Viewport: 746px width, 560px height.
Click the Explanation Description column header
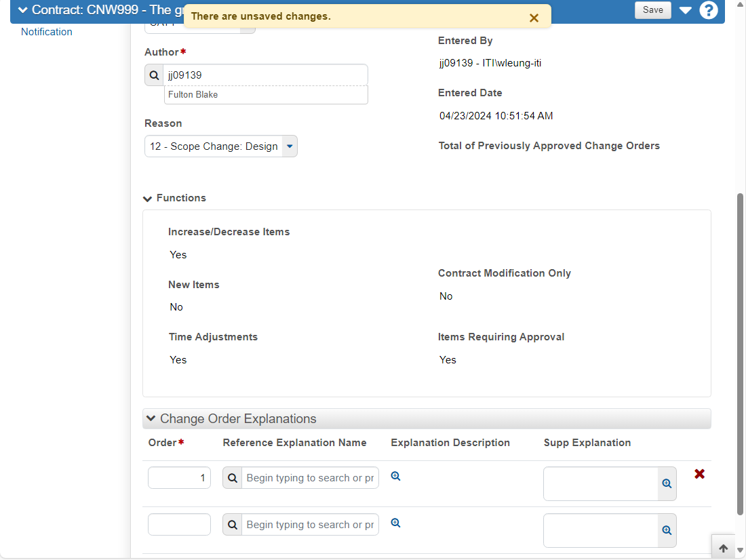pos(450,443)
